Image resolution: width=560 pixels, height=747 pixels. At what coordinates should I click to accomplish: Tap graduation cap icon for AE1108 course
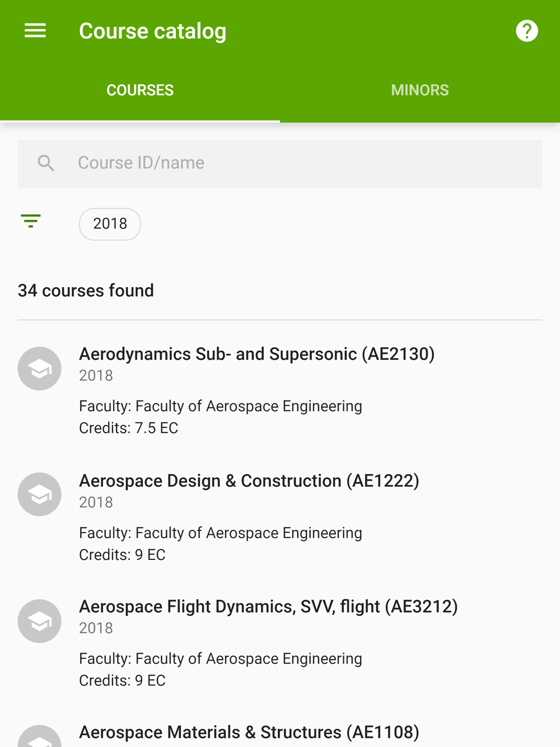pos(39,737)
